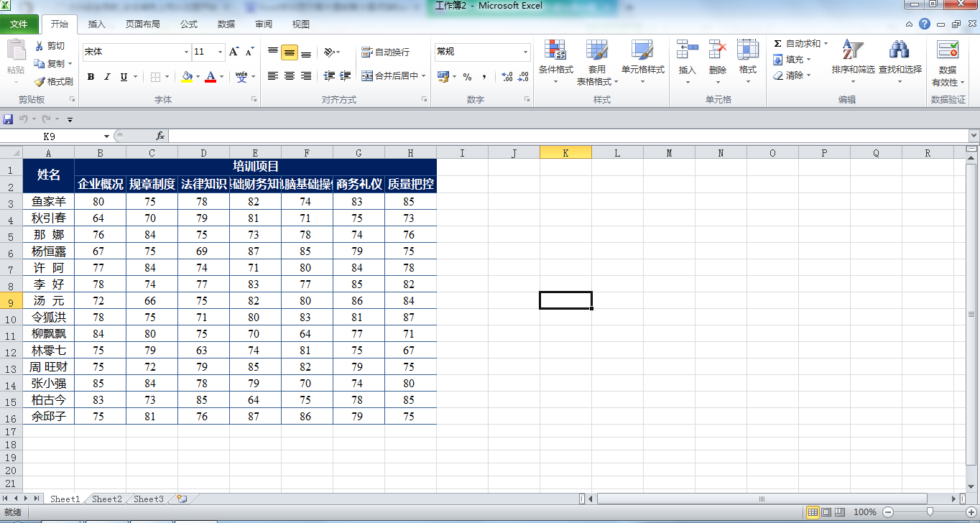Toggle top vertical alignment
This screenshot has width=980, height=523.
273,52
